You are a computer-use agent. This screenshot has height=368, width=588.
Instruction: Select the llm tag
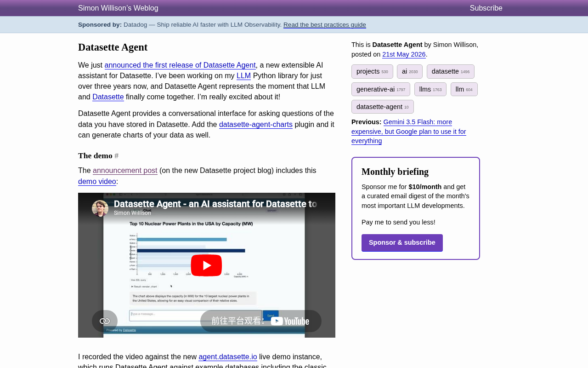pos(464,89)
